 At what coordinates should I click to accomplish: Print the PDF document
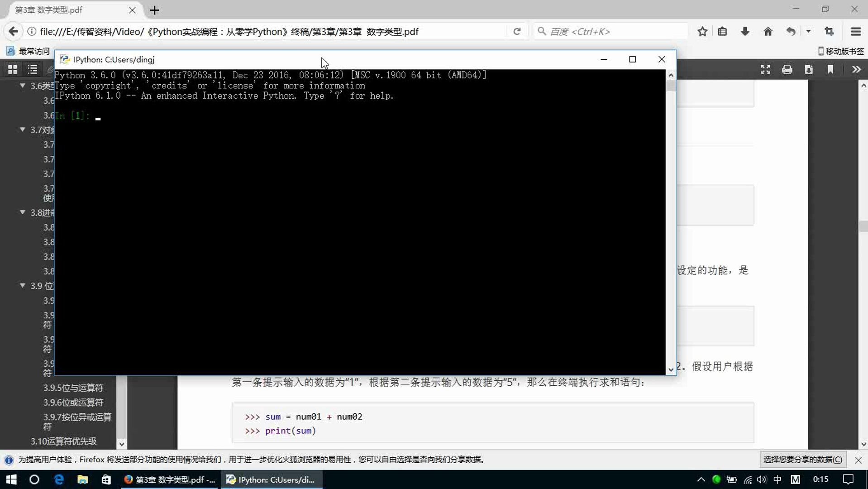click(x=787, y=69)
